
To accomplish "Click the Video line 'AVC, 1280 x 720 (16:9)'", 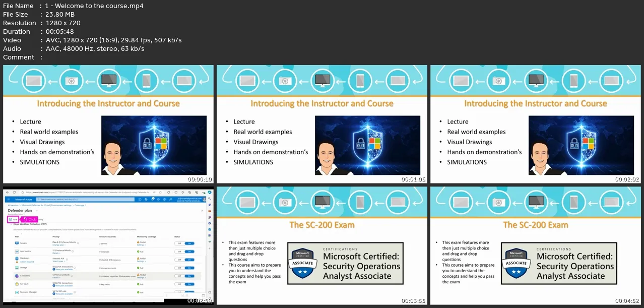I will [x=83, y=40].
